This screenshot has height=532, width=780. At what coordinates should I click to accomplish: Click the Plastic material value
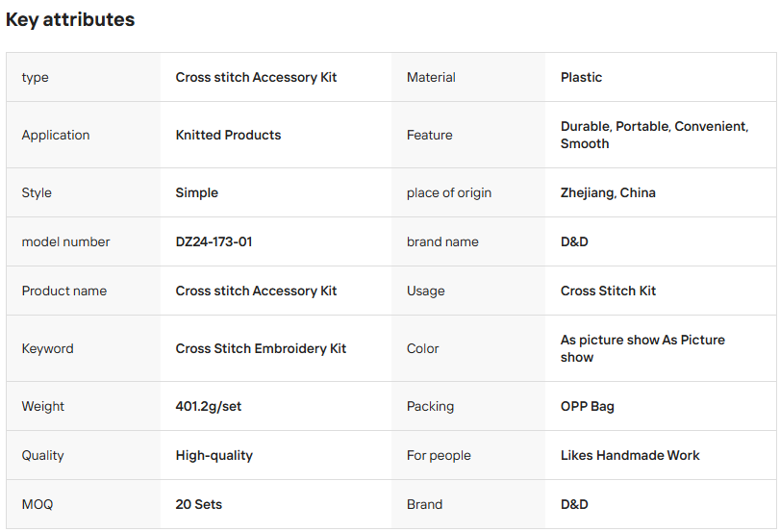(x=581, y=77)
